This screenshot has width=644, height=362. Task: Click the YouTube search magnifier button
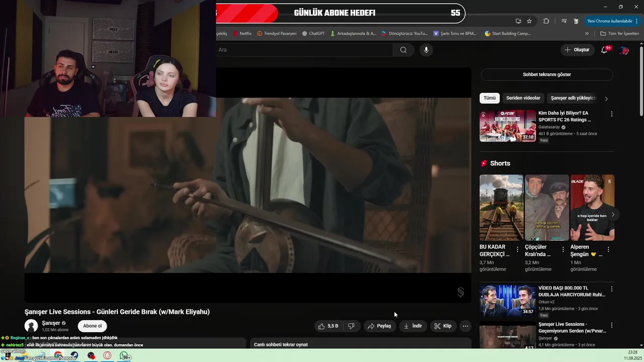[x=403, y=50]
